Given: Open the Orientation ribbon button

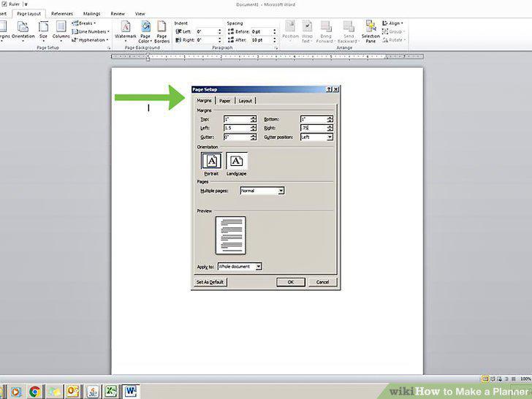Looking at the screenshot, I should point(23,31).
